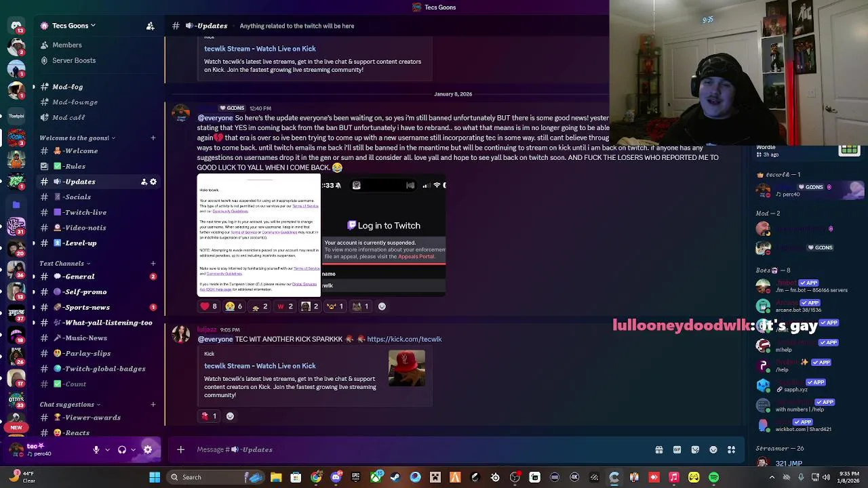The width and height of the screenshot is (868, 488).
Task: Click the plus attachment button in message bar
Action: pos(180,449)
